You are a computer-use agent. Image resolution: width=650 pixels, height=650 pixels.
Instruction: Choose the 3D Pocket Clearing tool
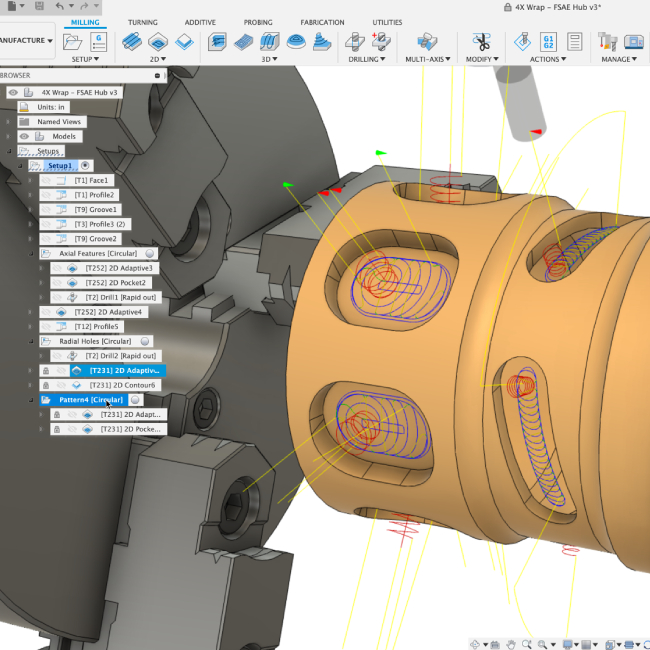243,42
